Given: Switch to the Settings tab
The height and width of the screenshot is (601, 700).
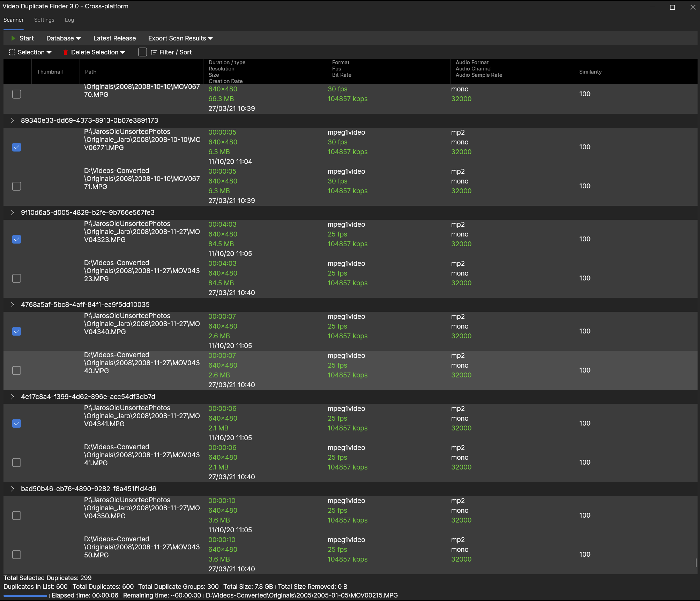Looking at the screenshot, I should pyautogui.click(x=44, y=20).
